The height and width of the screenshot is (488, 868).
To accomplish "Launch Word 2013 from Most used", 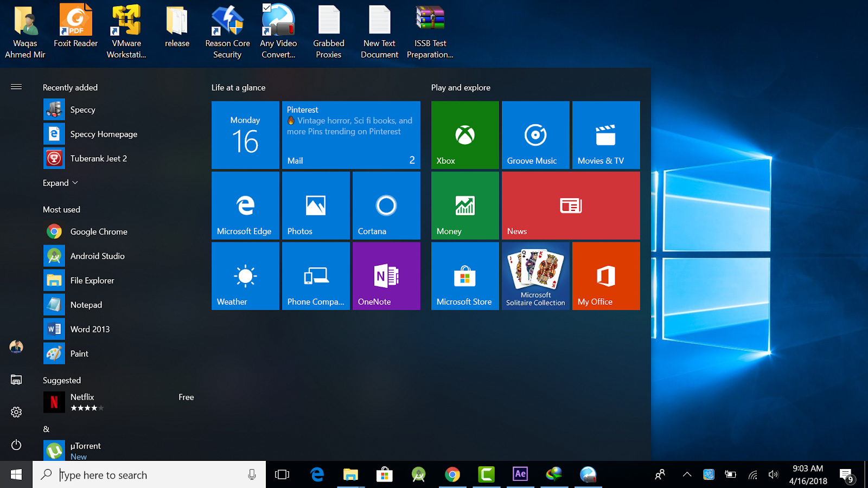I will click(x=119, y=329).
